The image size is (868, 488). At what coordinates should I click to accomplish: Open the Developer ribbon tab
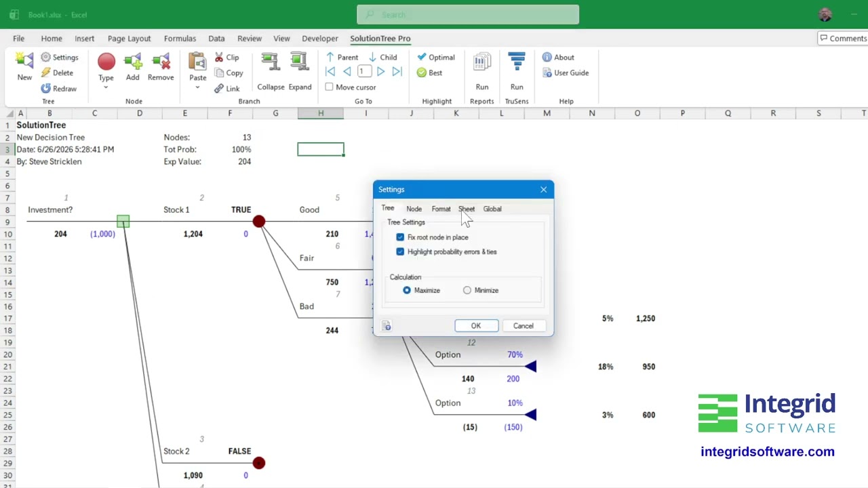(320, 39)
